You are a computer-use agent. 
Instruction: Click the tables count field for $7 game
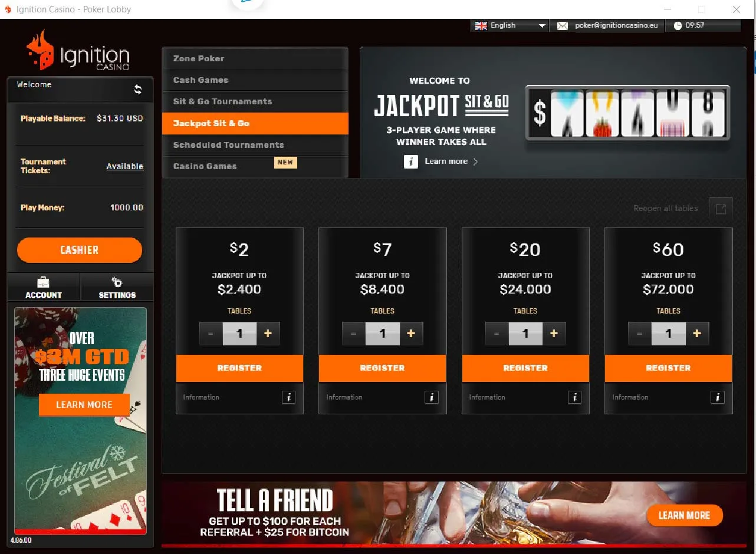(x=382, y=334)
